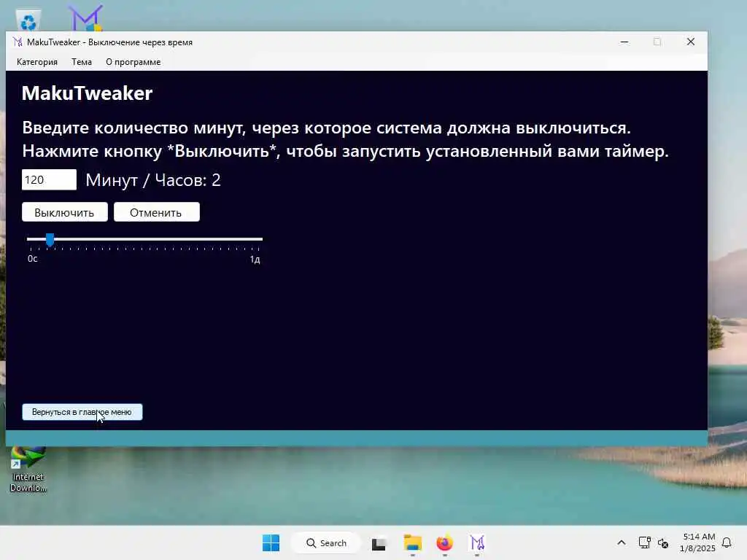Viewport: 747px width, 560px height.
Task: Click the MakuTweaker taskbar icon
Action: click(477, 543)
